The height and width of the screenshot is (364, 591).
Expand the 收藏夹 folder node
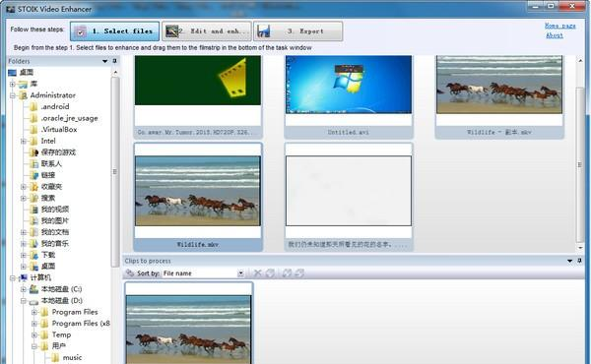[24, 187]
